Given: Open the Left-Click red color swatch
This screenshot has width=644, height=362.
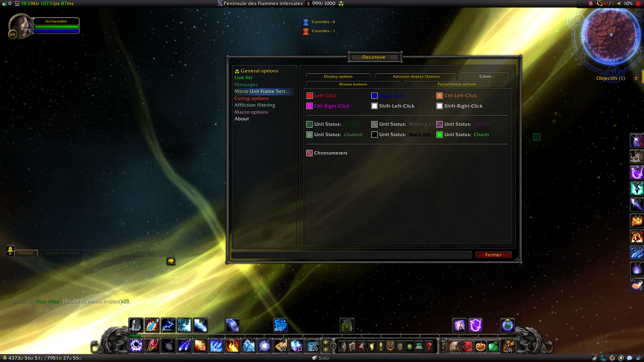Looking at the screenshot, I should (x=310, y=96).
